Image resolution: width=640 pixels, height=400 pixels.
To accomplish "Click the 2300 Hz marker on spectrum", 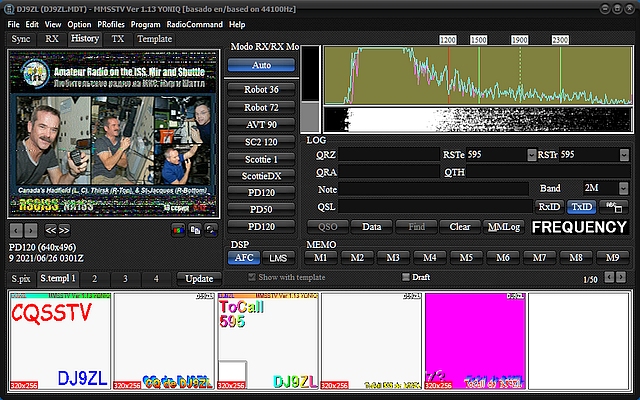I will click(560, 40).
